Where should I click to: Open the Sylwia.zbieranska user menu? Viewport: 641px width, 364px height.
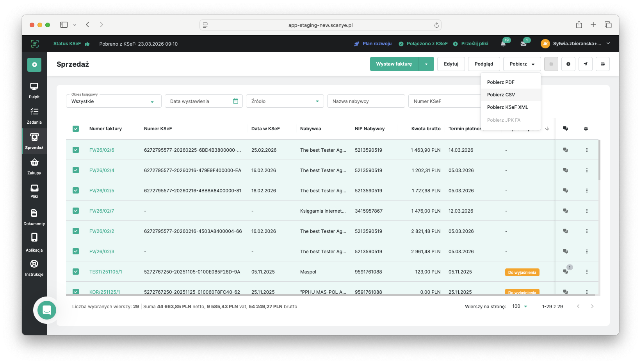[575, 44]
